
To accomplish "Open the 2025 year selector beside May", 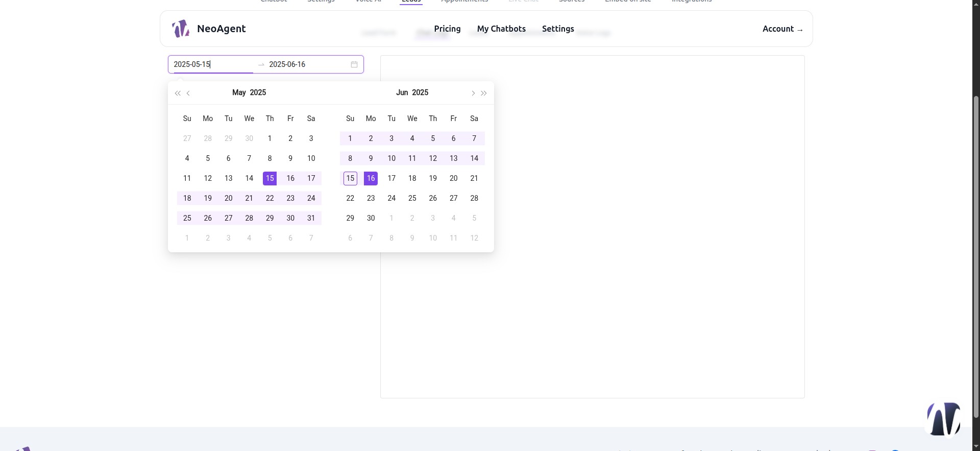I will click(x=258, y=92).
